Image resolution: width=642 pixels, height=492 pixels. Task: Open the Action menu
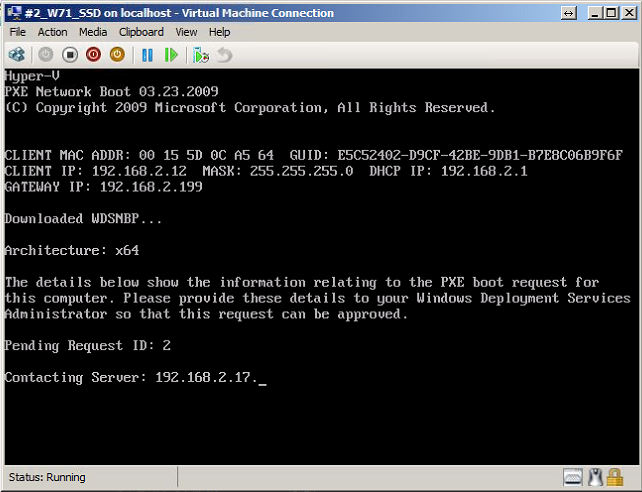[52, 32]
